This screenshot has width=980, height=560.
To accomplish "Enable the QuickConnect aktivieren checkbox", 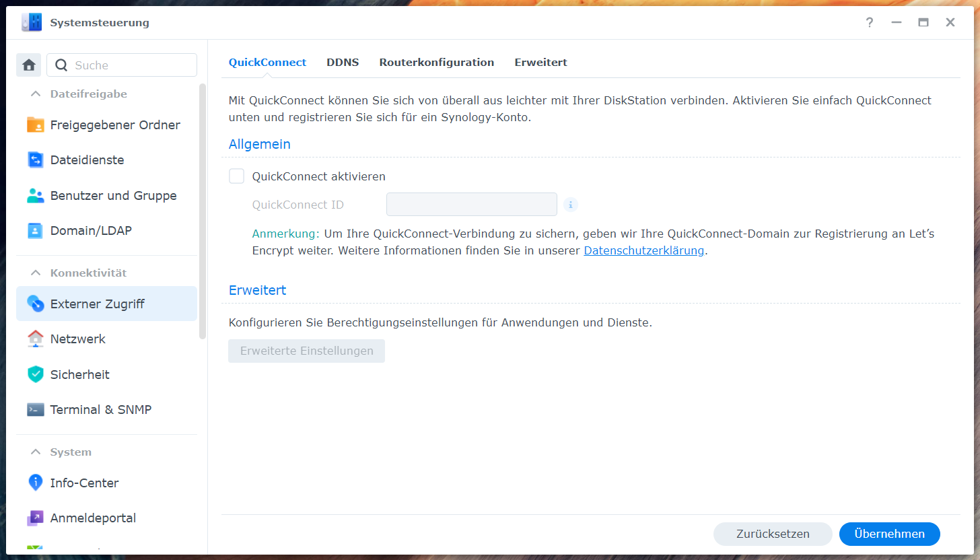I will 236,176.
